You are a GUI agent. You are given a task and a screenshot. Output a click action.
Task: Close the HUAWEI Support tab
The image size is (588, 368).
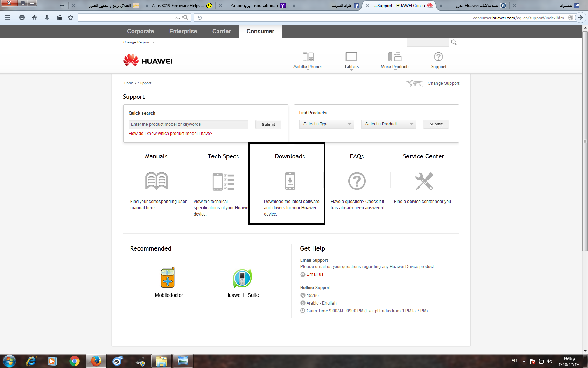pos(367,6)
